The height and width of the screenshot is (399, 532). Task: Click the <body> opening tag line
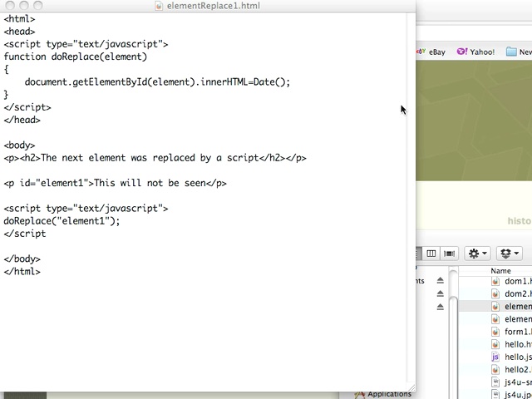[19, 145]
